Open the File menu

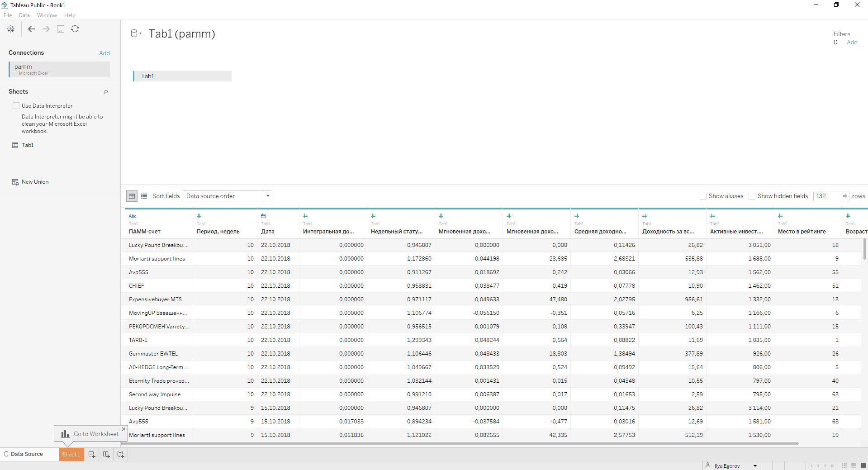coord(8,15)
